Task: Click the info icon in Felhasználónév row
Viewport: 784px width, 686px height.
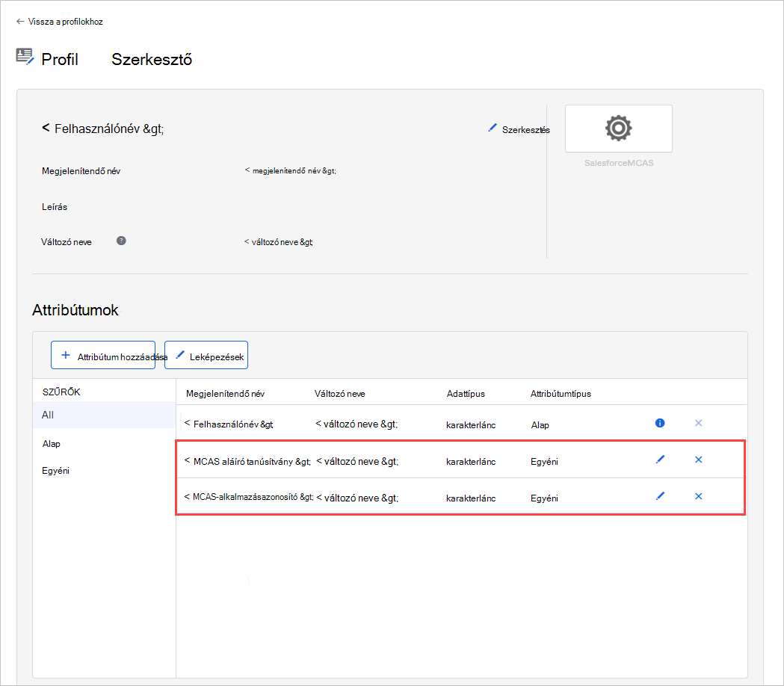Action: coord(660,423)
